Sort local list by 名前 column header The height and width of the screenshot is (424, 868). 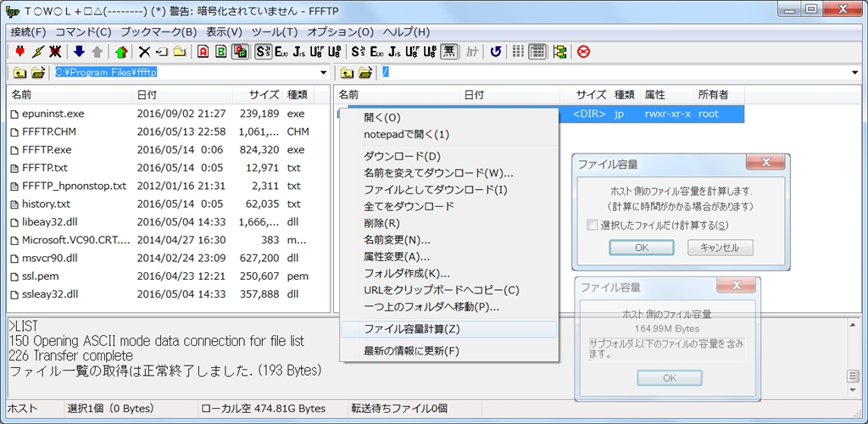[70, 95]
